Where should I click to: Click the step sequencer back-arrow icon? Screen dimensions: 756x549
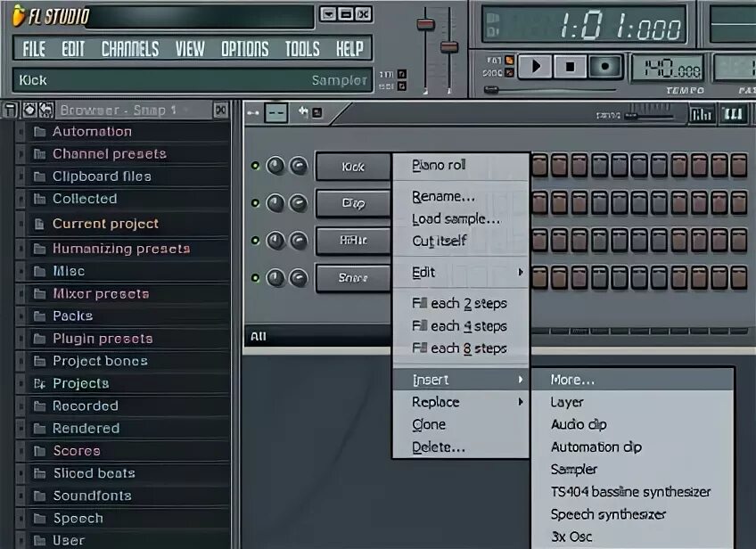pos(303,111)
